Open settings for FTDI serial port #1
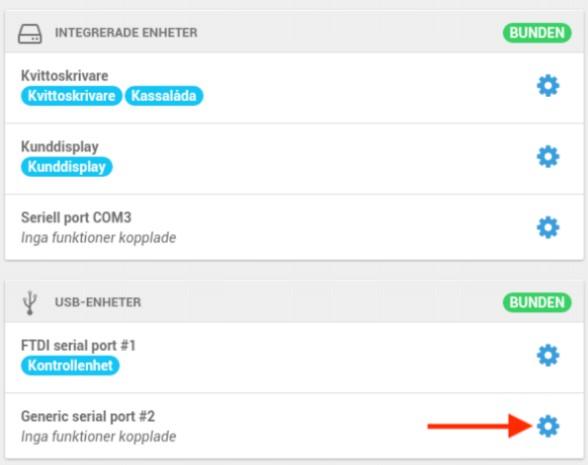The height and width of the screenshot is (465, 588). pos(548,355)
